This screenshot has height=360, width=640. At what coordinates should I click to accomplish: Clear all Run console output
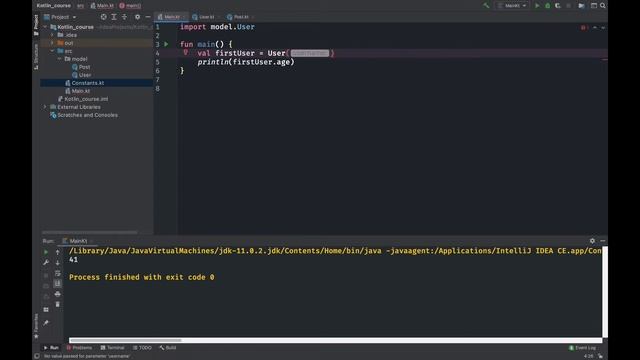pyautogui.click(x=58, y=304)
